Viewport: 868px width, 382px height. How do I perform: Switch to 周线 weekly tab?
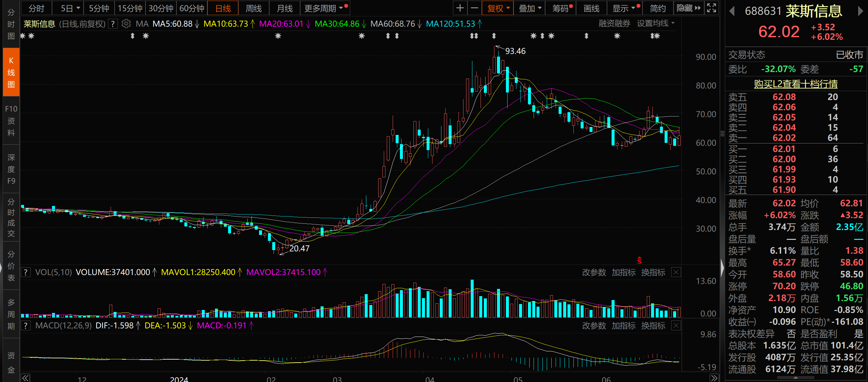tap(253, 8)
